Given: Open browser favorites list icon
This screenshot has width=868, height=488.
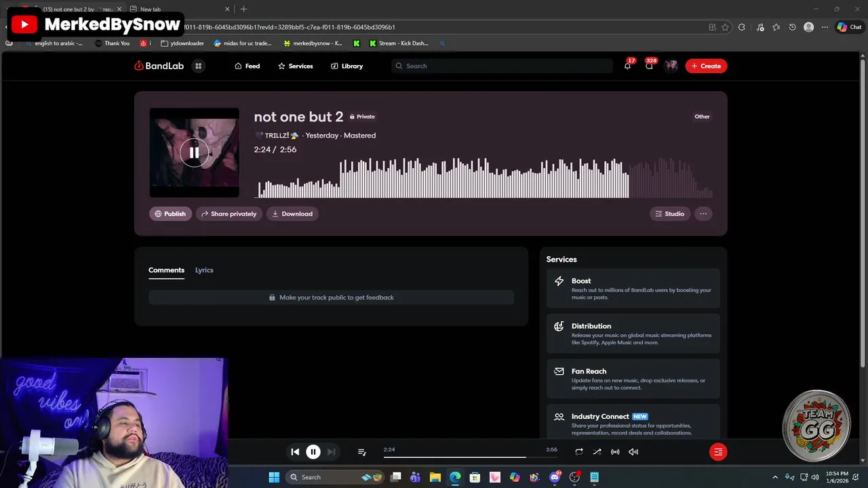Looking at the screenshot, I should (776, 27).
